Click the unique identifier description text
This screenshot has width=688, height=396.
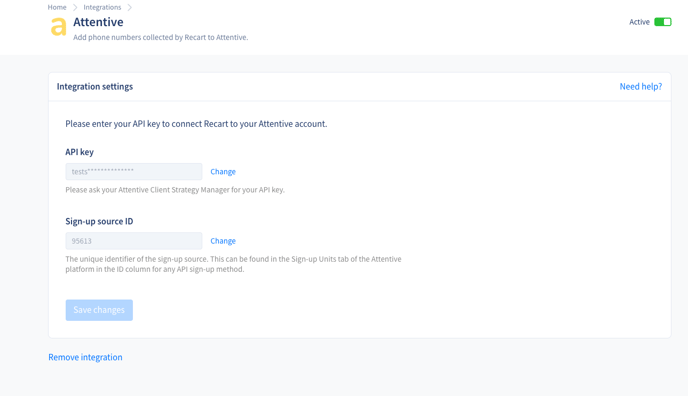(x=233, y=264)
